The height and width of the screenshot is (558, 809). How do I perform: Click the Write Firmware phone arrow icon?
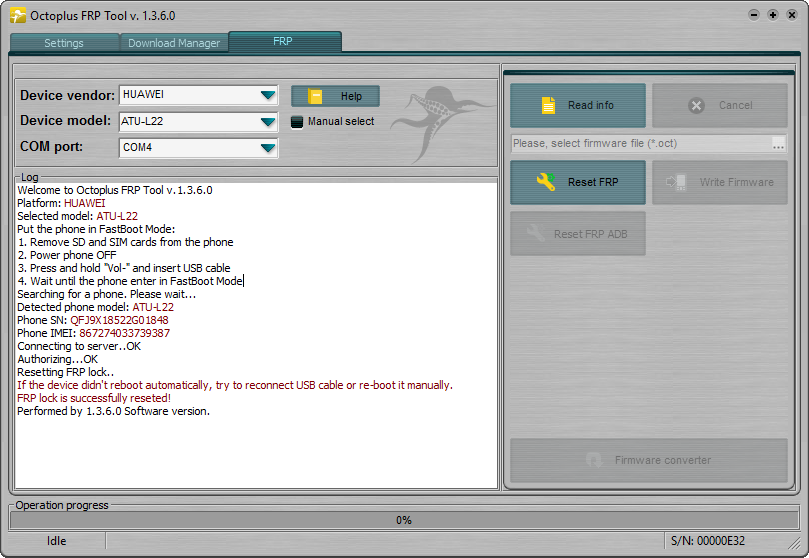pos(676,182)
